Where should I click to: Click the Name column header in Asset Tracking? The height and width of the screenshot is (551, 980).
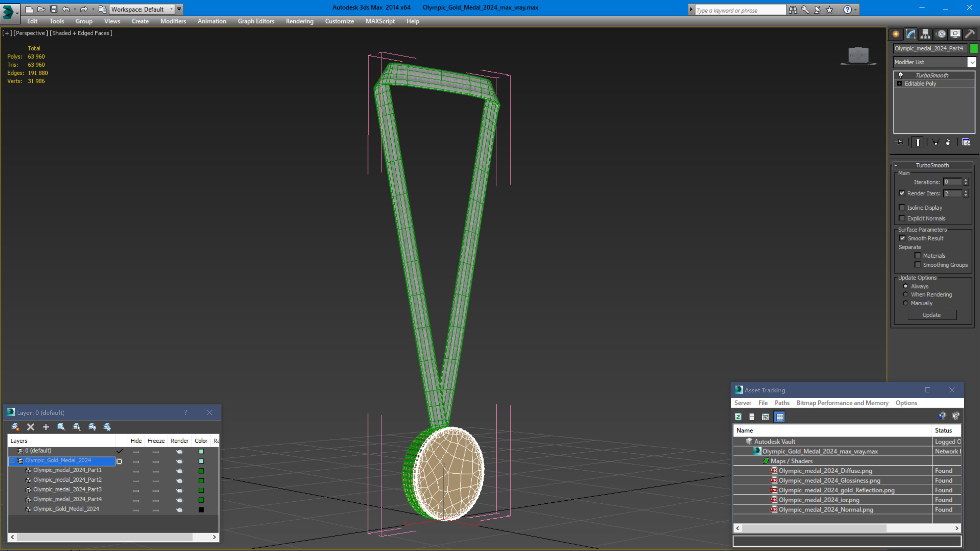click(x=833, y=431)
